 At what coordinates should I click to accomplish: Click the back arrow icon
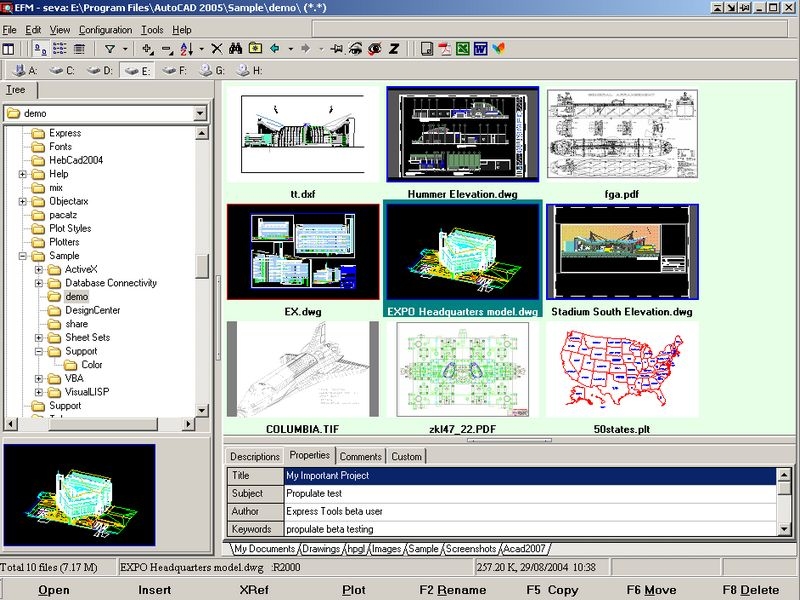pyautogui.click(x=275, y=49)
